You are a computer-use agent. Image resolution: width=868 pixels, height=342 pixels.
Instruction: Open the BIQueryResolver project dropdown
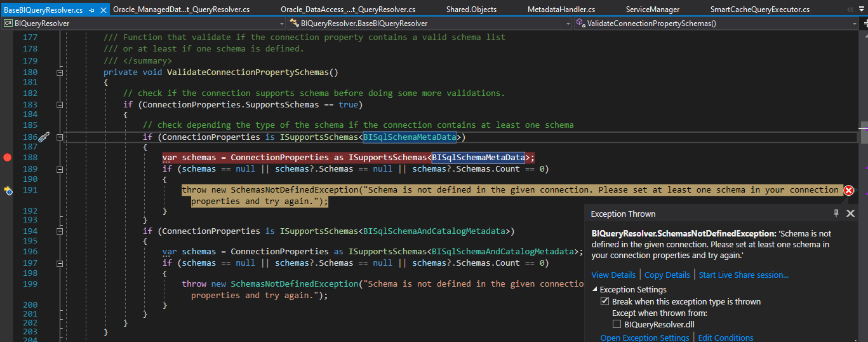click(281, 24)
